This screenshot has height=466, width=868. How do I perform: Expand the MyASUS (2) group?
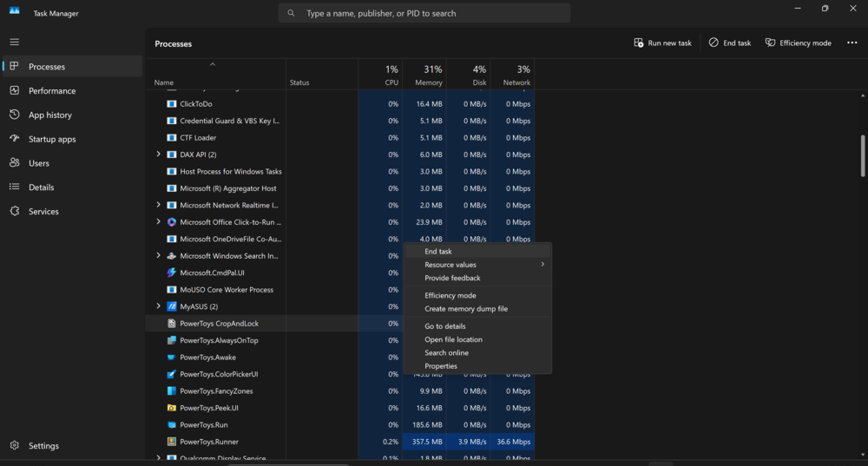(158, 306)
